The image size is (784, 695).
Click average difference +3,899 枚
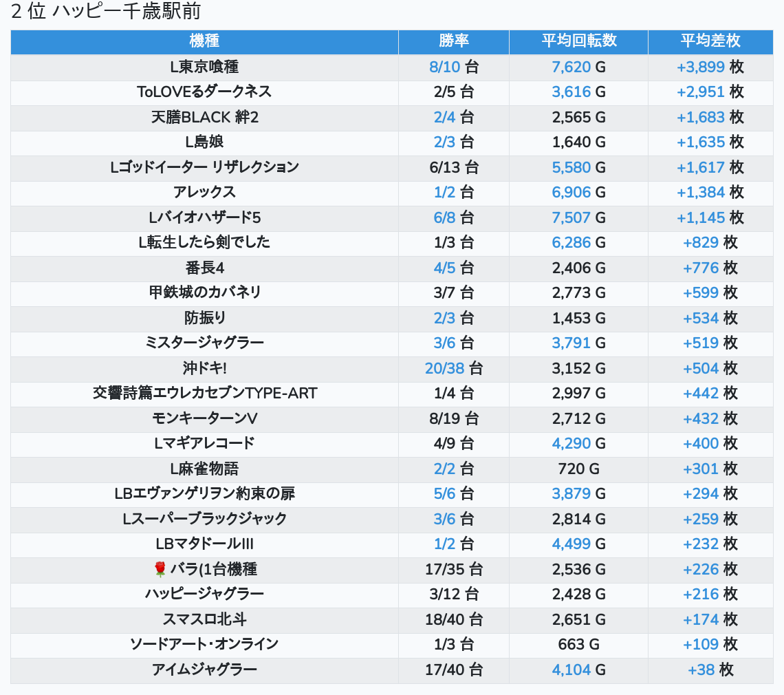pyautogui.click(x=710, y=67)
